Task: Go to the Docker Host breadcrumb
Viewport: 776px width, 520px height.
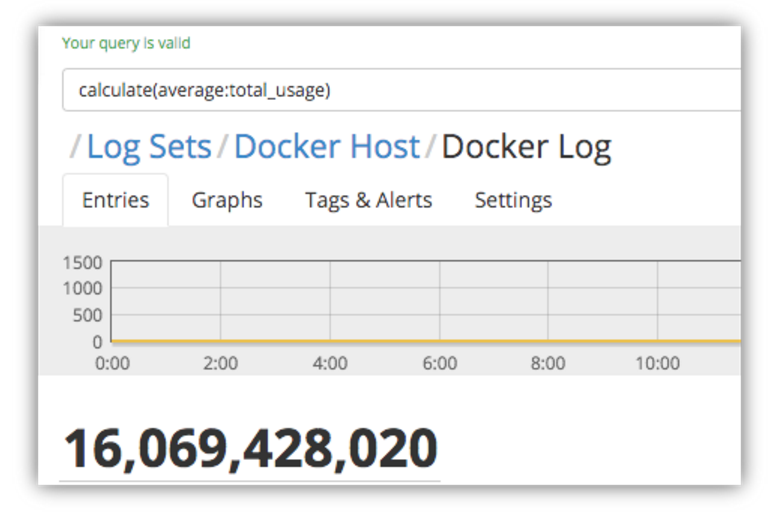Action: click(327, 147)
